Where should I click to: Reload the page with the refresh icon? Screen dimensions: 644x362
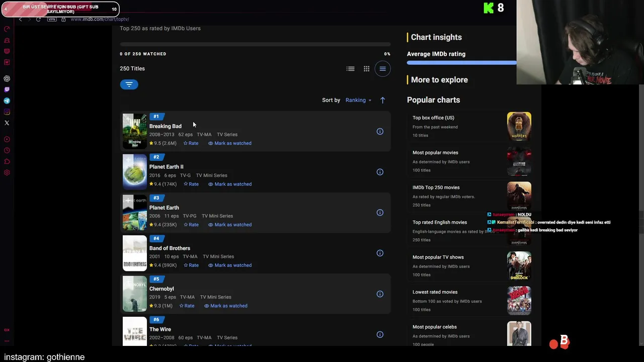(38, 19)
